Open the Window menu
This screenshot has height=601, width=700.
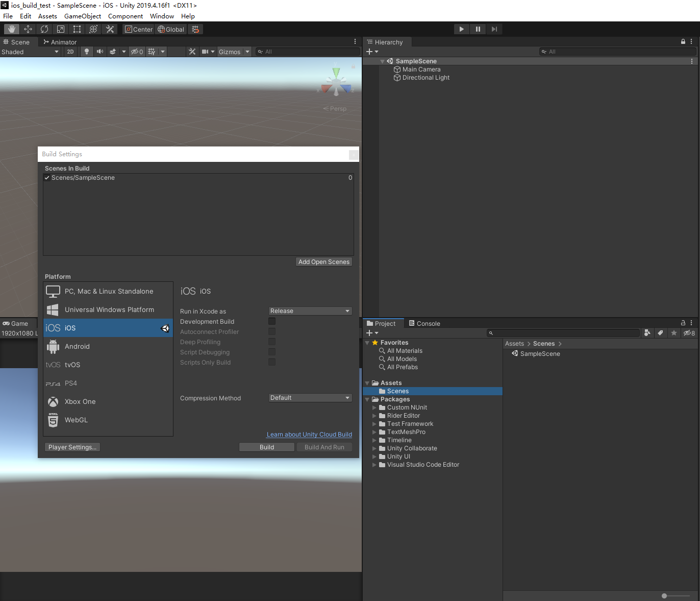162,16
